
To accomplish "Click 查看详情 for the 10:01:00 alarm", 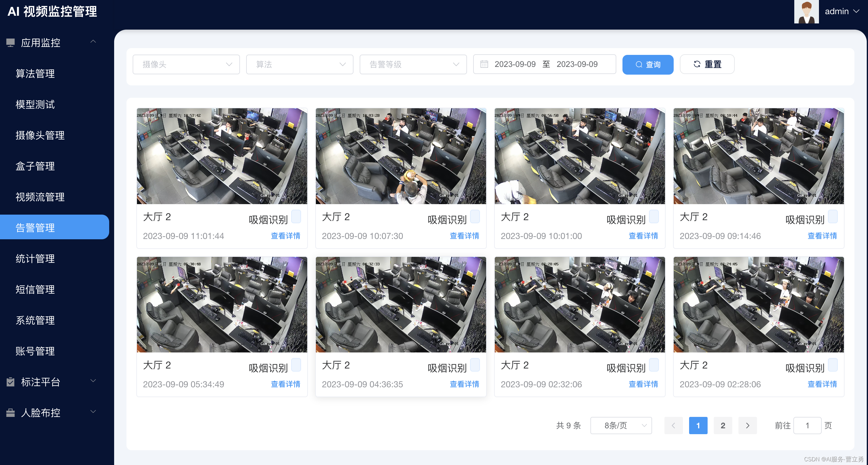I will point(643,236).
